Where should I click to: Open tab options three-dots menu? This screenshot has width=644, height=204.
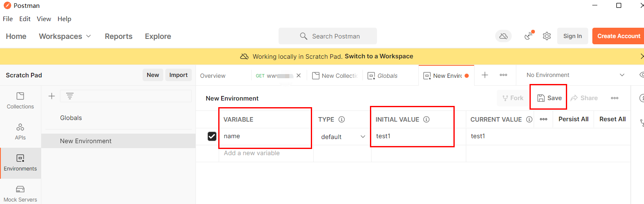click(503, 75)
